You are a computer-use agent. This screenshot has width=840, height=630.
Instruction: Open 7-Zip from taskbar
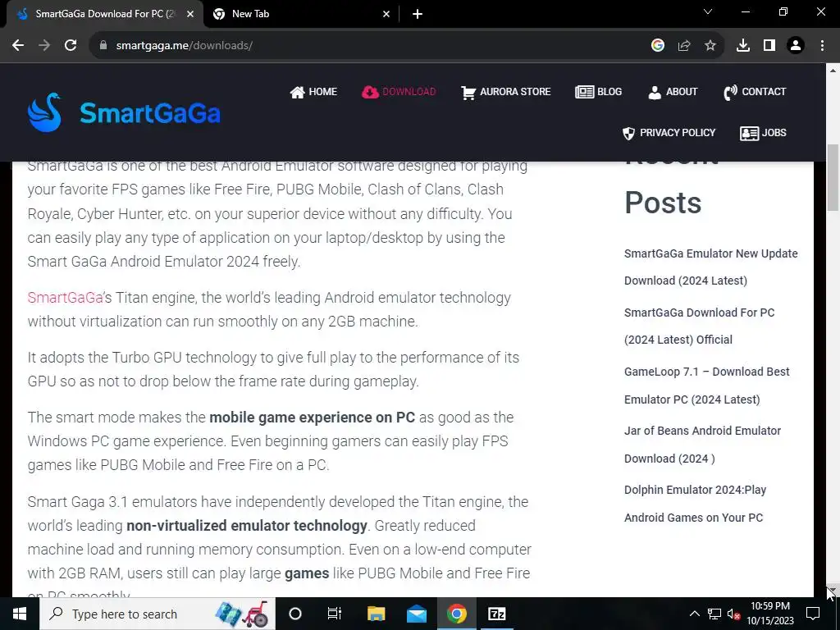pos(496,614)
